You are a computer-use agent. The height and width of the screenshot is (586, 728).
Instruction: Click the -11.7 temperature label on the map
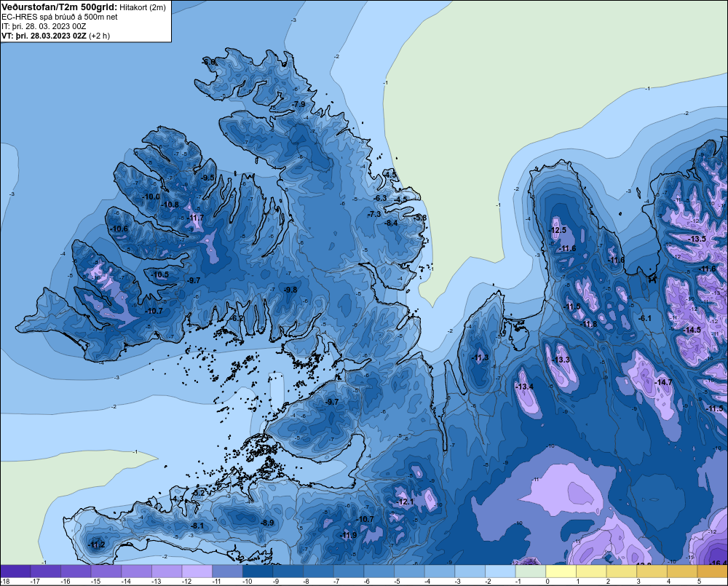[x=195, y=218]
